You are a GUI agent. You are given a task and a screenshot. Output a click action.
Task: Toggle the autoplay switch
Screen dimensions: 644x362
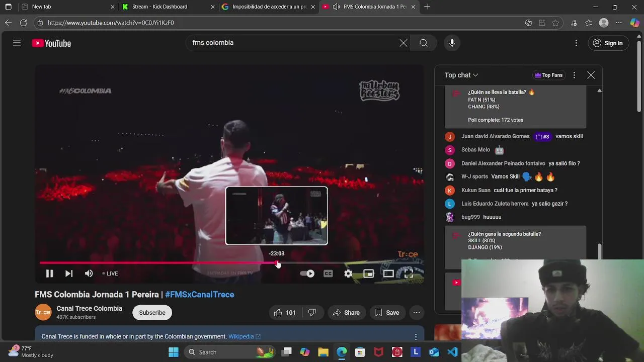tap(307, 274)
